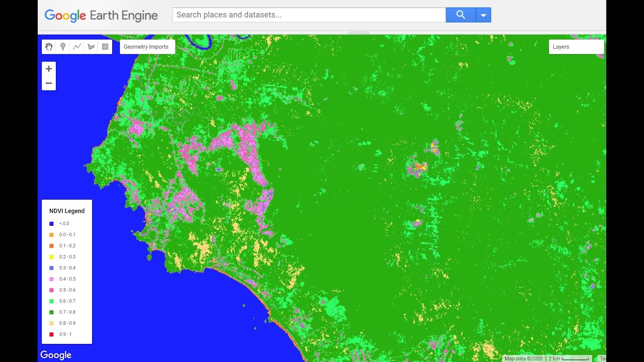Screen dimensions: 644x362
Task: Click the 0.1 - 0.2 legend swatch
Action: tap(51, 246)
